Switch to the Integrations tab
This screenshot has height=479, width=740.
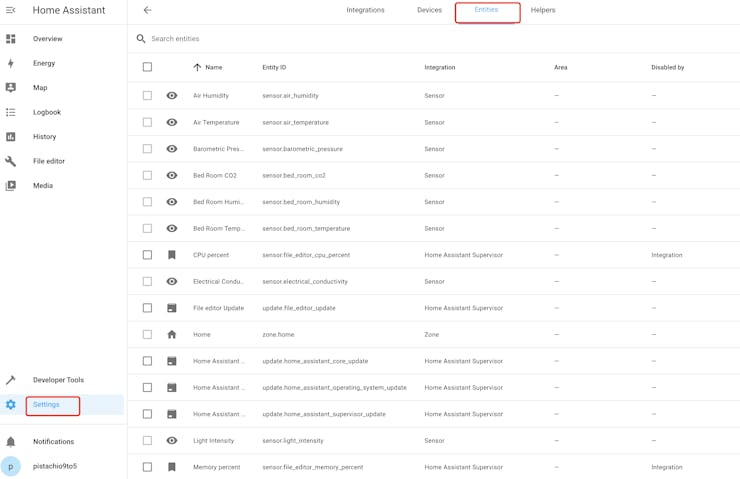click(x=365, y=10)
